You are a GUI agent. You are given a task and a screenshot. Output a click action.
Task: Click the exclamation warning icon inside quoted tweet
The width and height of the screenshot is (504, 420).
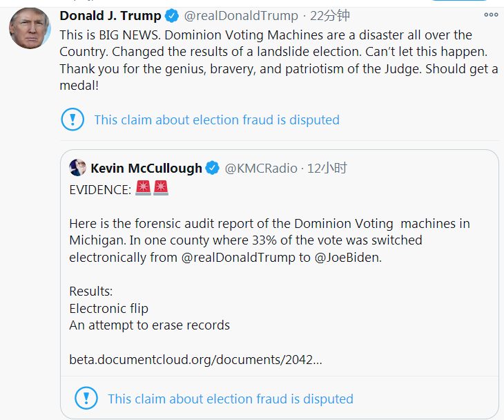tap(86, 399)
